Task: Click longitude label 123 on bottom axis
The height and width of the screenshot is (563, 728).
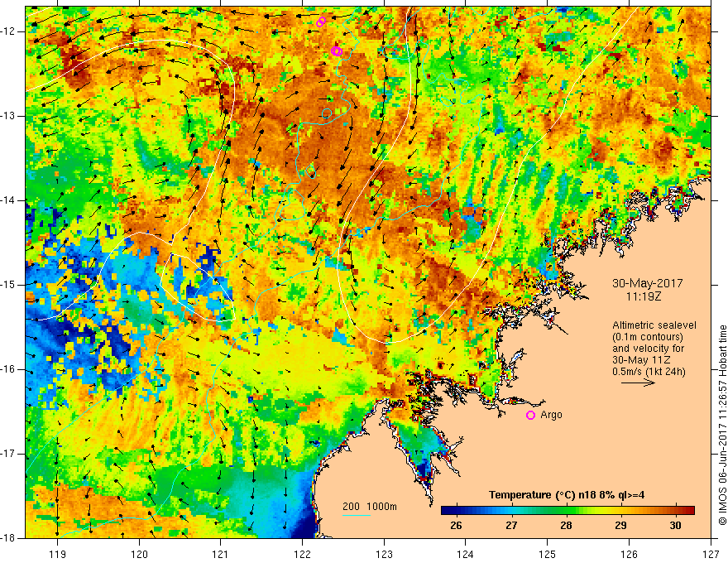Action: click(x=384, y=554)
